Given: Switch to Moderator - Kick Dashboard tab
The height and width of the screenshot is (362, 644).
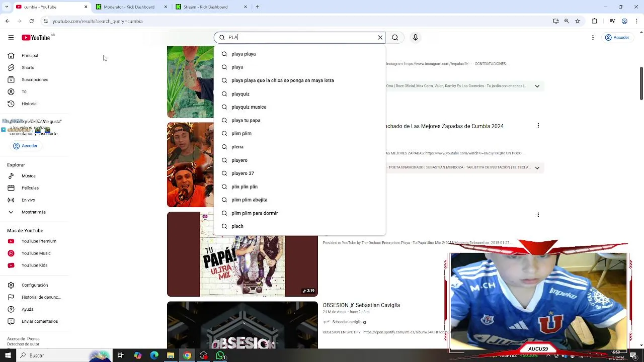Looking at the screenshot, I should pos(129,7).
